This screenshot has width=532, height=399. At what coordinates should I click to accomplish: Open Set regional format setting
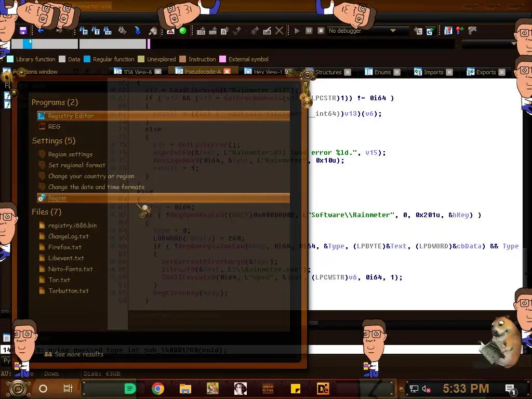pyautogui.click(x=163, y=165)
